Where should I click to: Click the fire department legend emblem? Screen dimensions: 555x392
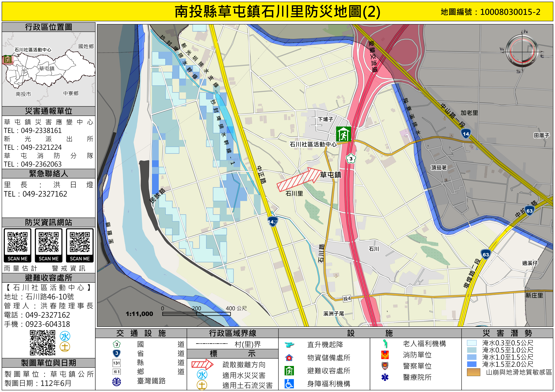click(x=385, y=355)
